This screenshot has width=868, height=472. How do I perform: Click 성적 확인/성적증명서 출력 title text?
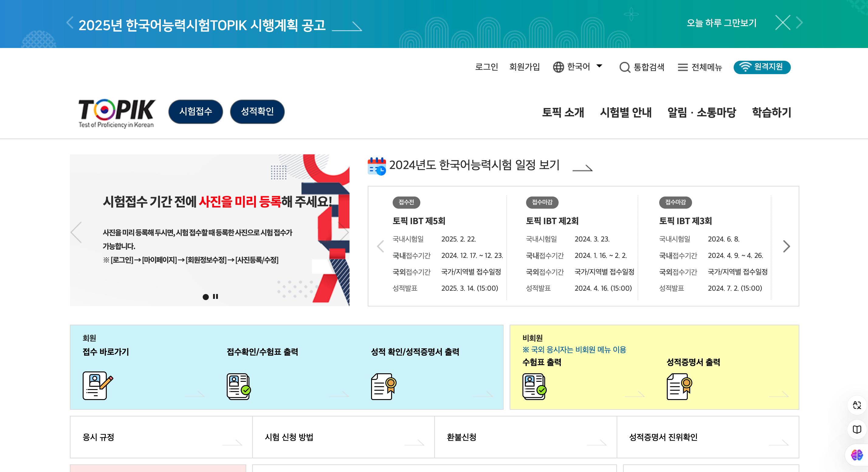click(415, 352)
